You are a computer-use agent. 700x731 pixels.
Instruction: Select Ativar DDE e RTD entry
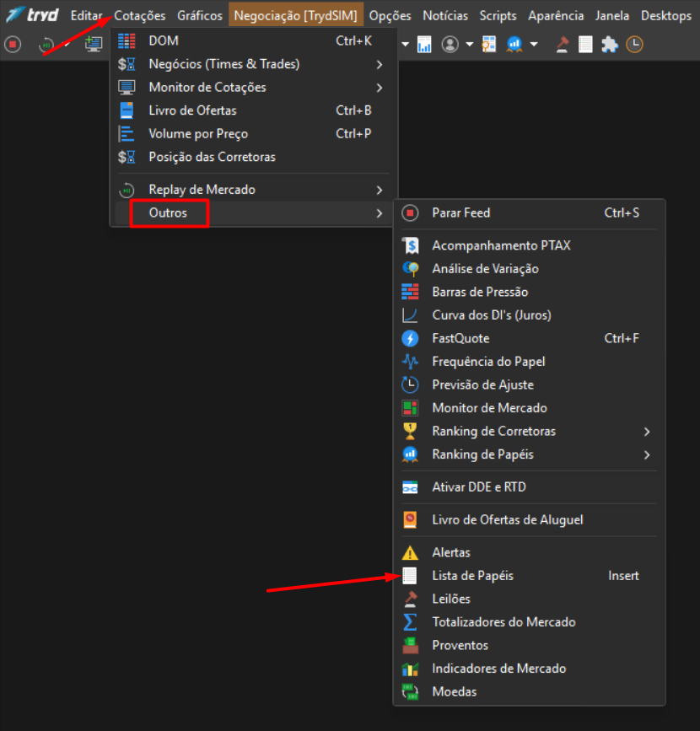coord(529,487)
